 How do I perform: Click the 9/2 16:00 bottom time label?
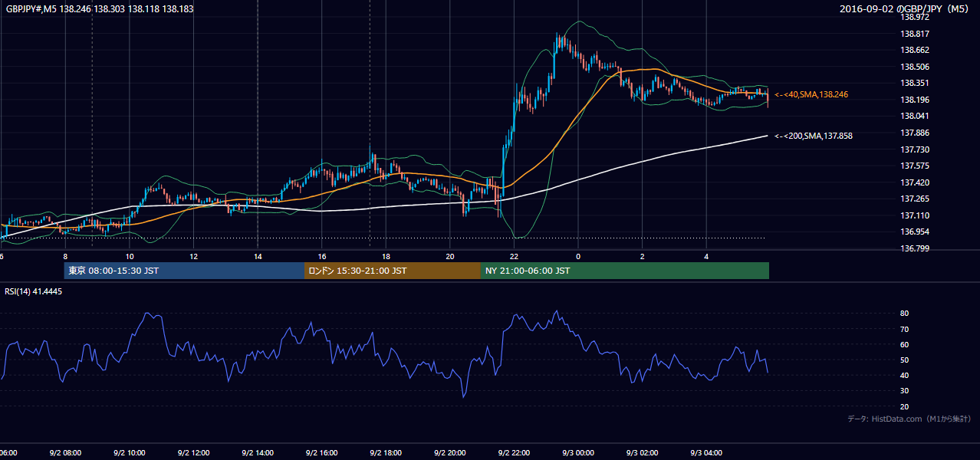[321, 453]
